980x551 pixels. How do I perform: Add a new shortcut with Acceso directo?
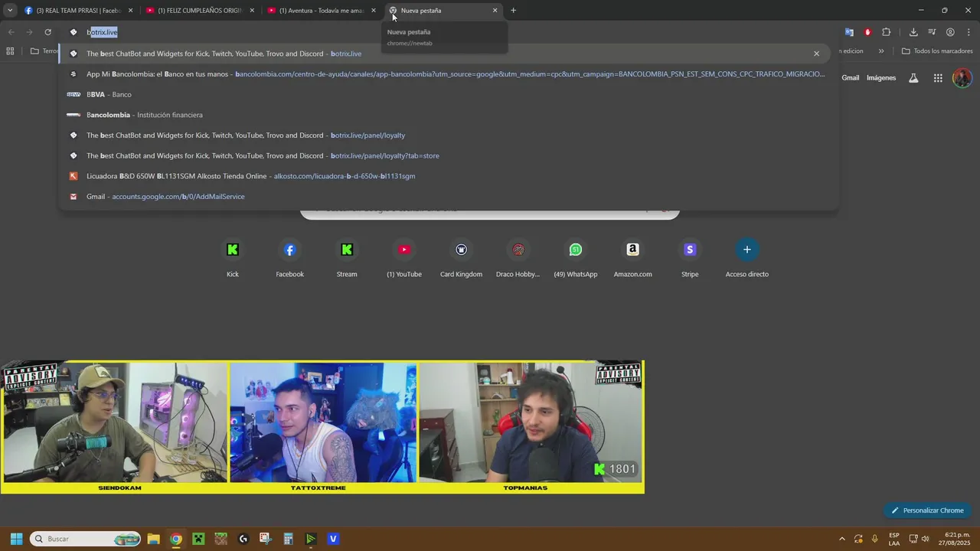[x=747, y=259]
